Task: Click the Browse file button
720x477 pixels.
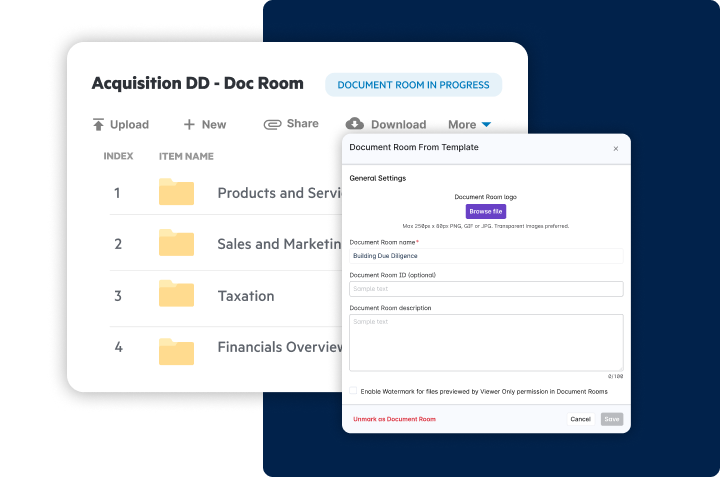Action: [486, 212]
